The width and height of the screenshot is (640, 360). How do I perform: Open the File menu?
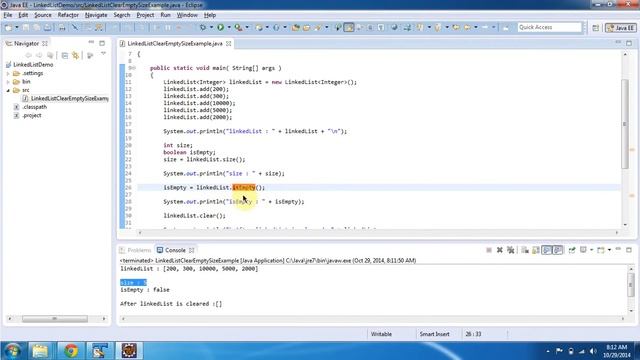(x=8, y=15)
